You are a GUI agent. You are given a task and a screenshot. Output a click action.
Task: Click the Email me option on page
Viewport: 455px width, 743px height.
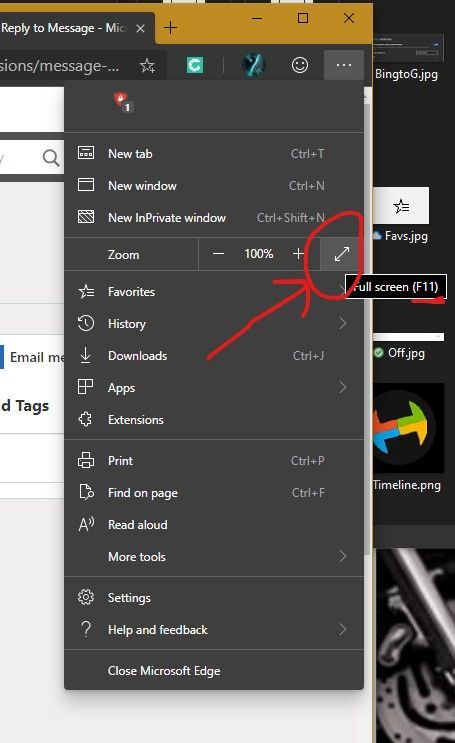click(x=37, y=357)
